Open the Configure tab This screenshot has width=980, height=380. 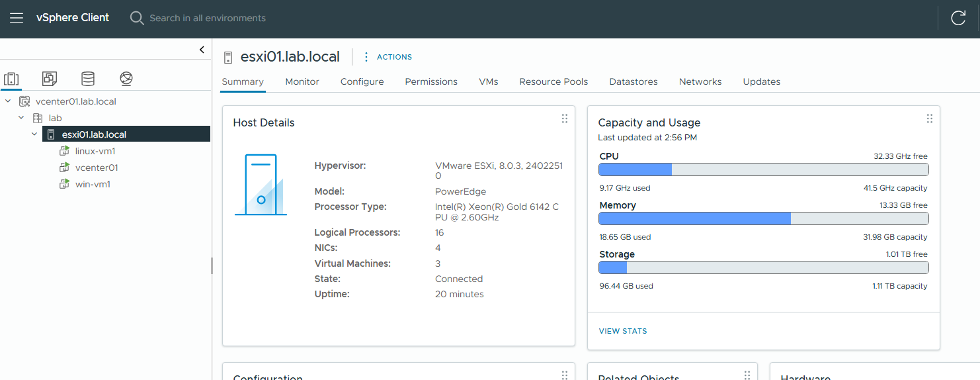point(362,81)
